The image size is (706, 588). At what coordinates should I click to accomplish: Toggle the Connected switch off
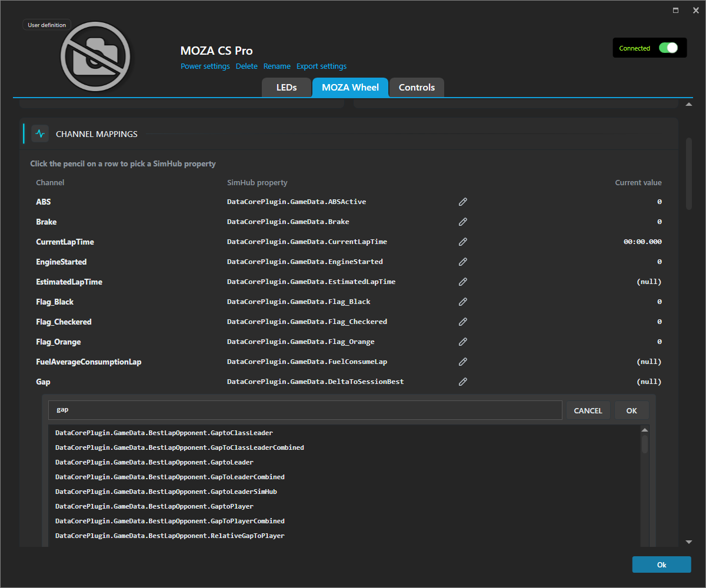(x=668, y=48)
